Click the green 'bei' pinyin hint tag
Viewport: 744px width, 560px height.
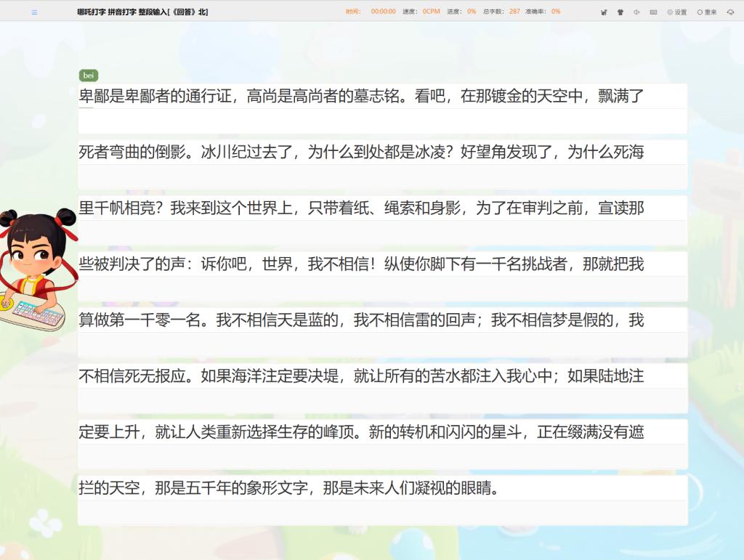pos(88,76)
